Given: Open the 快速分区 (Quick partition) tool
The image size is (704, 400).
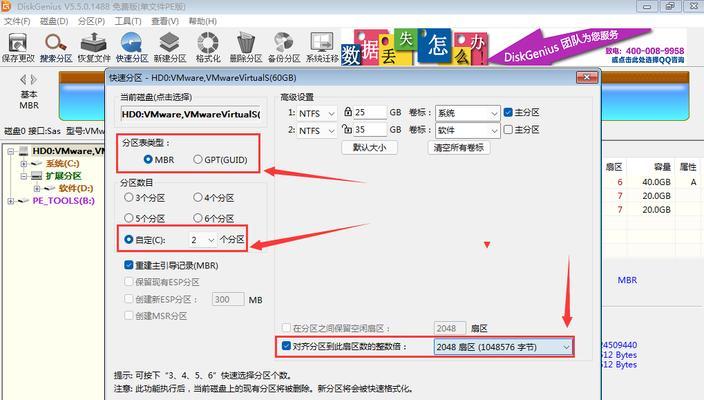Looking at the screenshot, I should (132, 47).
